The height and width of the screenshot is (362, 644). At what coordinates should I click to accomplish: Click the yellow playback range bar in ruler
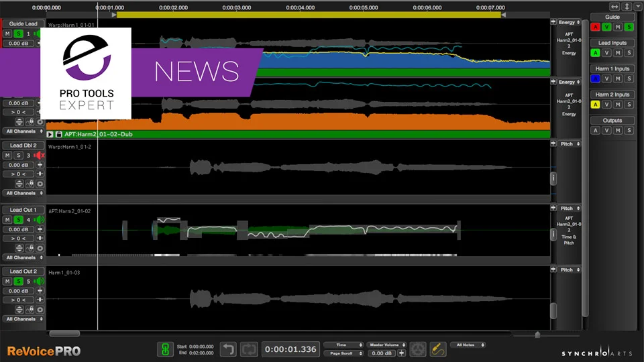pyautogui.click(x=309, y=15)
